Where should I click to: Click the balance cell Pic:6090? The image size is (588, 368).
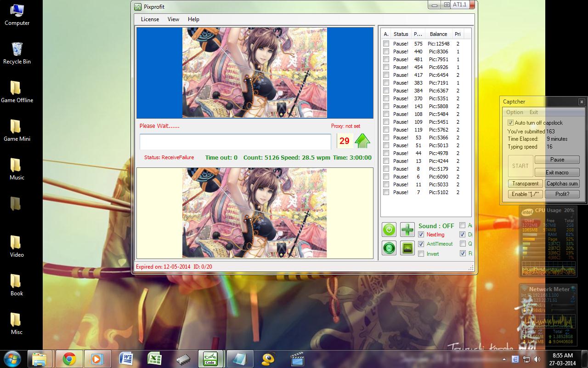pos(439,177)
